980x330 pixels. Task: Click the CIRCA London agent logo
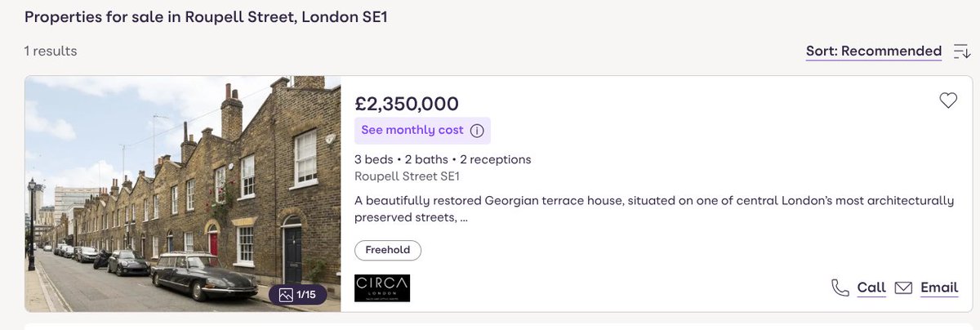click(382, 288)
